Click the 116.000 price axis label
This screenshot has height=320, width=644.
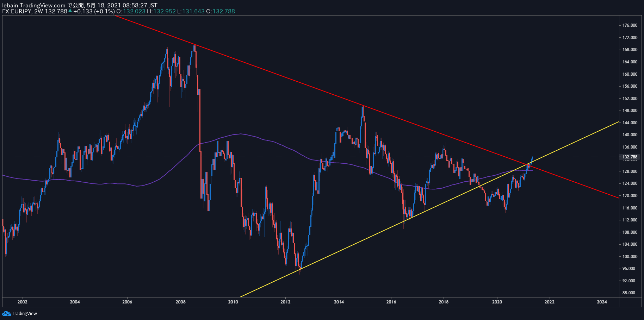pos(630,208)
